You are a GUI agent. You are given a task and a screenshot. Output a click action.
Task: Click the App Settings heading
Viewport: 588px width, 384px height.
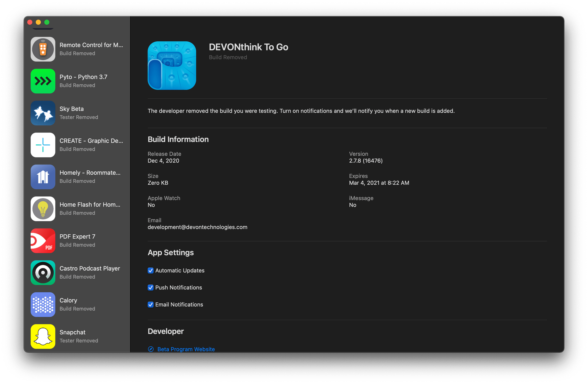[171, 253]
